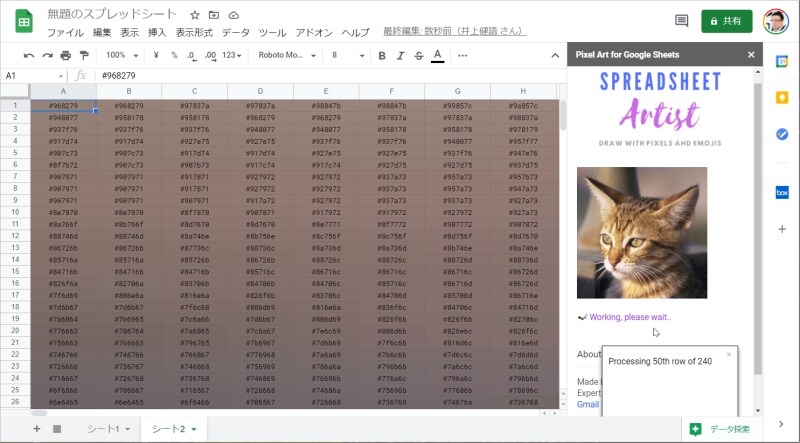
Task: Open the ヘルプ menu
Action: tap(355, 33)
